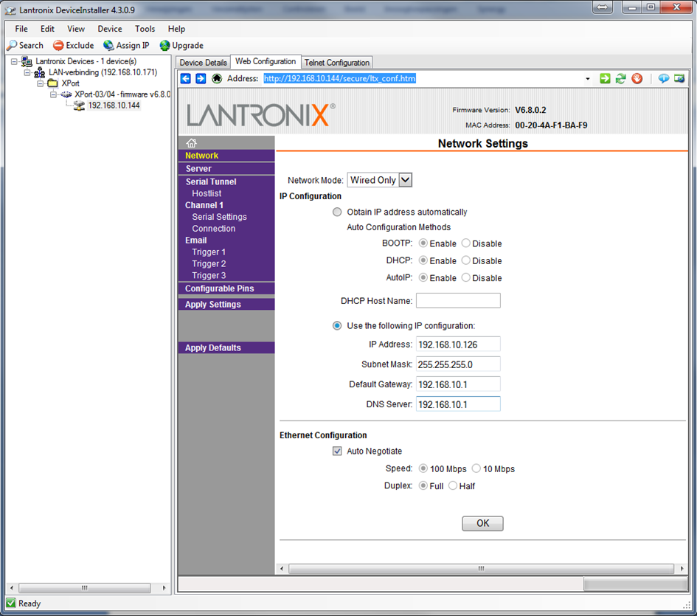697x616 pixels.
Task: Switch to the Telnet Configuration tab
Action: click(x=337, y=63)
